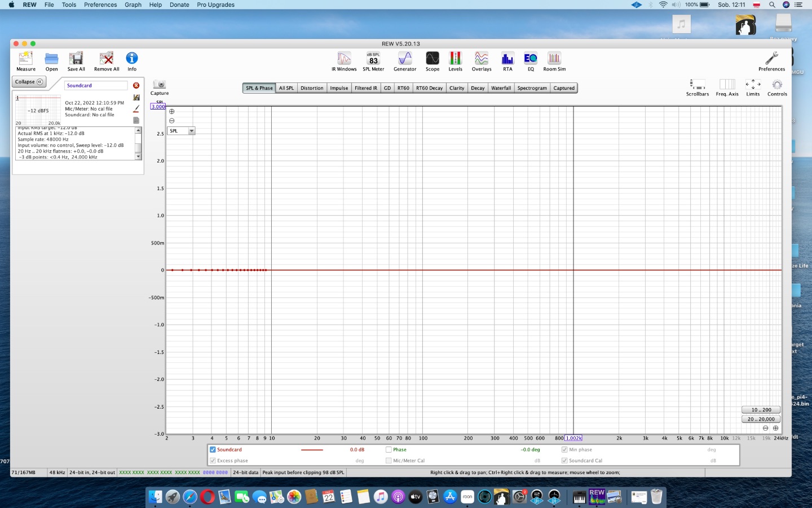Image resolution: width=812 pixels, height=508 pixels.
Task: Open Safari from the Dock
Action: pos(190,497)
